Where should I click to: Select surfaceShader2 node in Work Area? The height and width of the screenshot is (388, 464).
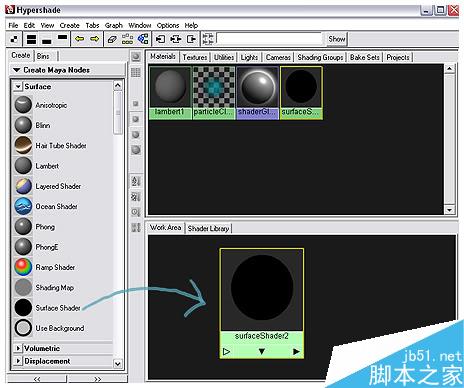pos(262,303)
